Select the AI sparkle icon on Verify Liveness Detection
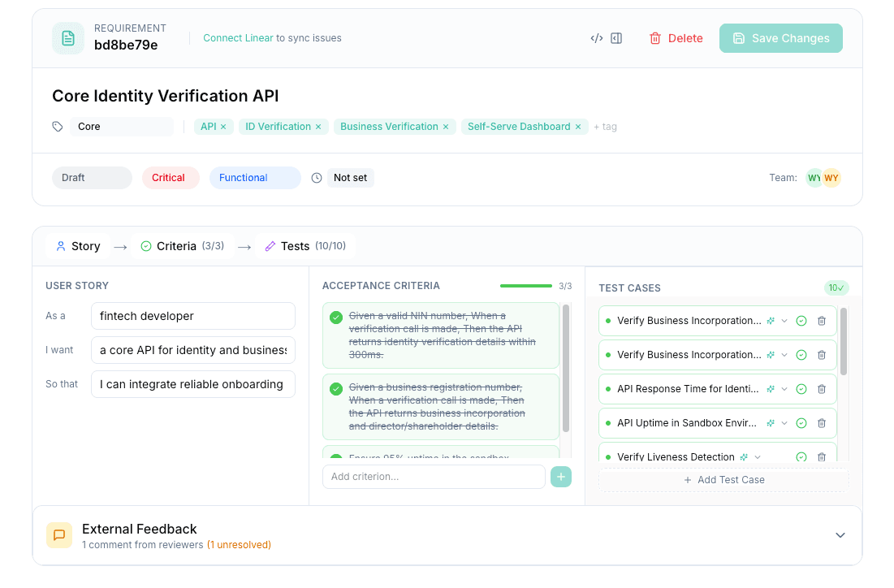This screenshot has height=588, width=894. (743, 456)
